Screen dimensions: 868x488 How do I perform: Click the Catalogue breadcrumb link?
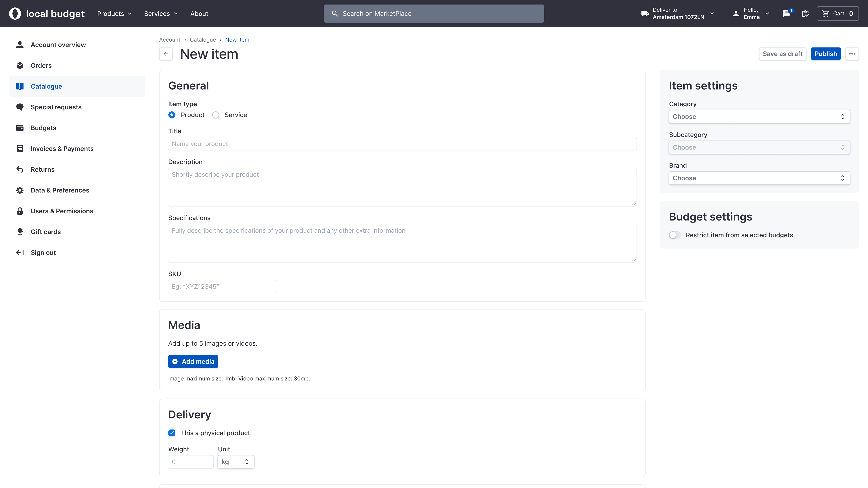[x=203, y=40]
